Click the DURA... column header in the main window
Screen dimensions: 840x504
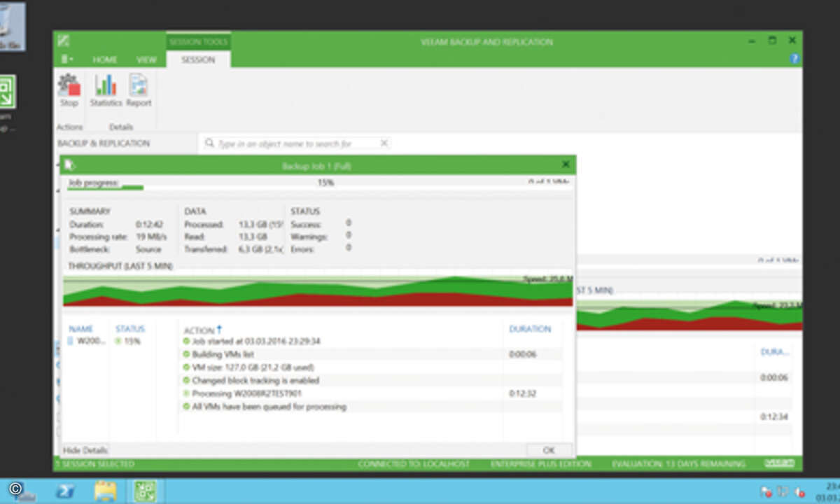click(776, 352)
